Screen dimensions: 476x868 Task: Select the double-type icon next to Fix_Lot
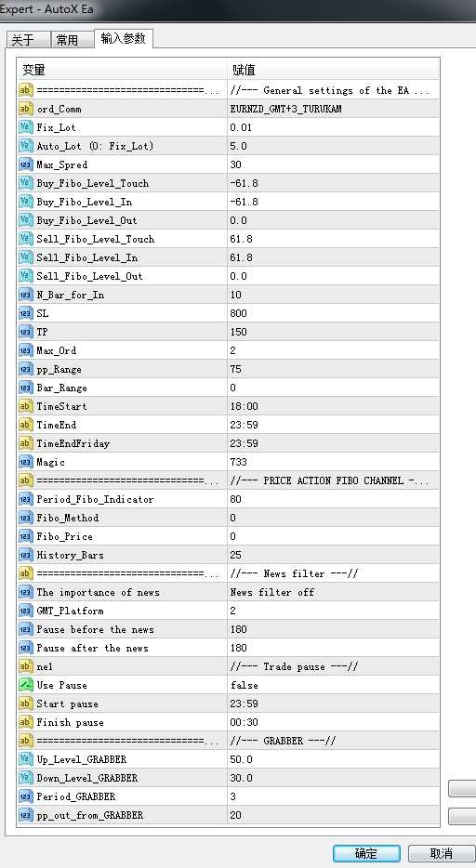26,127
